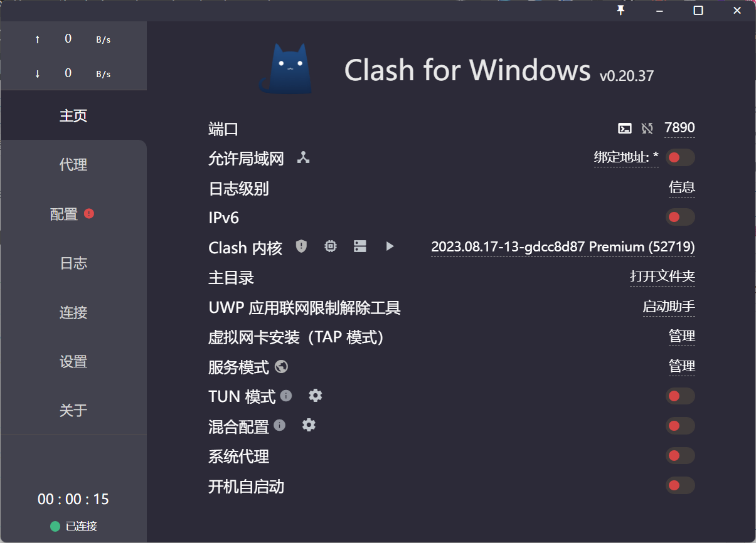Enable the 系统代理 toggle
The width and height of the screenshot is (756, 543).
click(680, 455)
